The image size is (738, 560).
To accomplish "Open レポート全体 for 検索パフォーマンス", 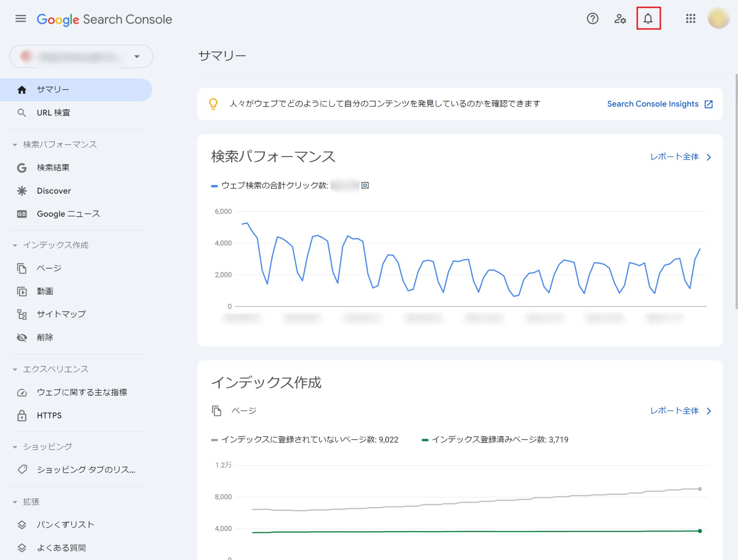I will coord(680,157).
